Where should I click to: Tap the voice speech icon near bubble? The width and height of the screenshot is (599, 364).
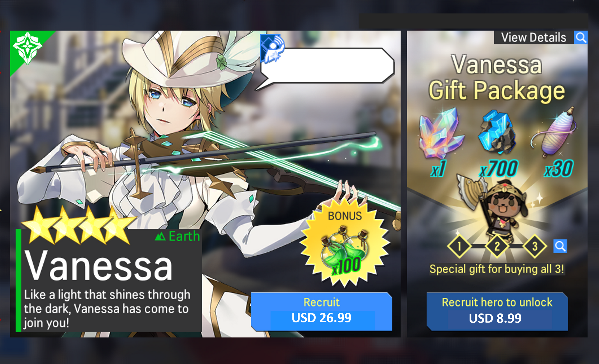(273, 48)
